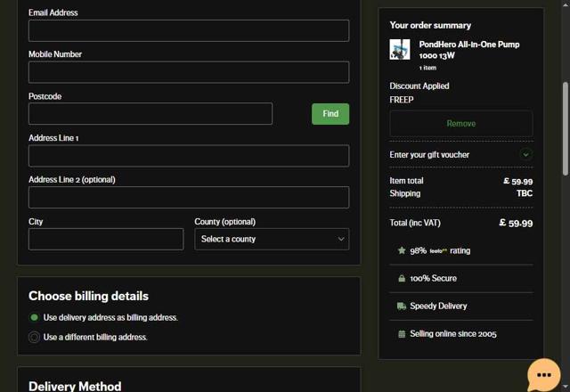
Task: Click the padlock icon beside 100% Secure
Action: [x=402, y=278]
